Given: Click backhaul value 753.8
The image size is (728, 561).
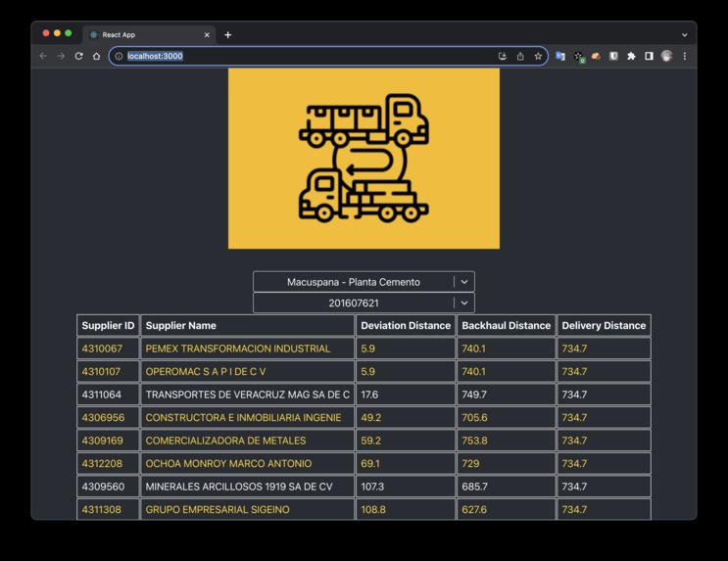Looking at the screenshot, I should [474, 441].
